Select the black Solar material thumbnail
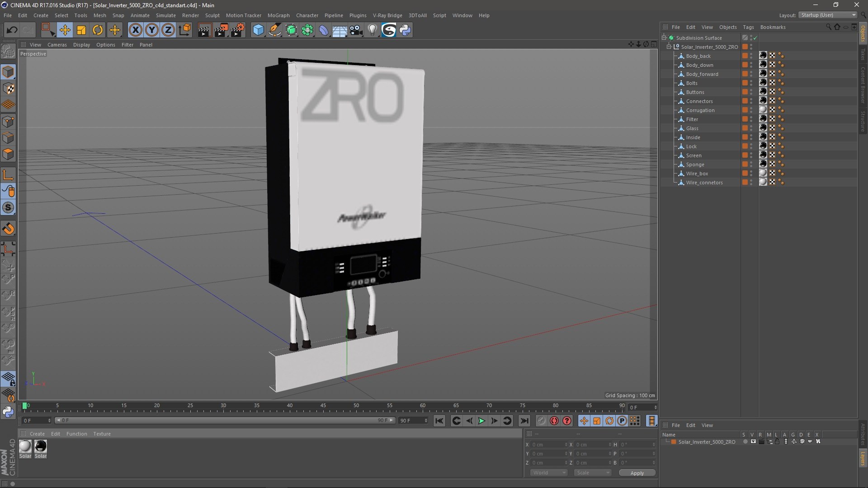The width and height of the screenshot is (868, 488). [41, 446]
